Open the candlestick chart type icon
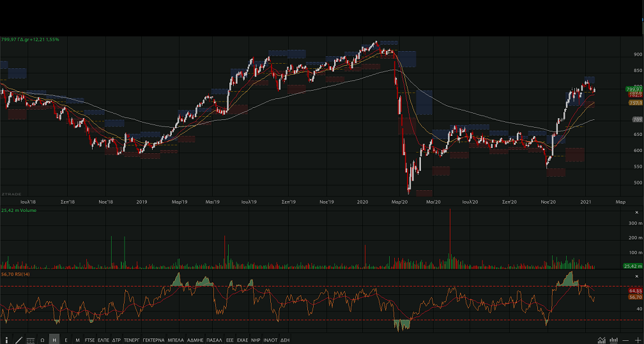 pyautogui.click(x=613, y=340)
